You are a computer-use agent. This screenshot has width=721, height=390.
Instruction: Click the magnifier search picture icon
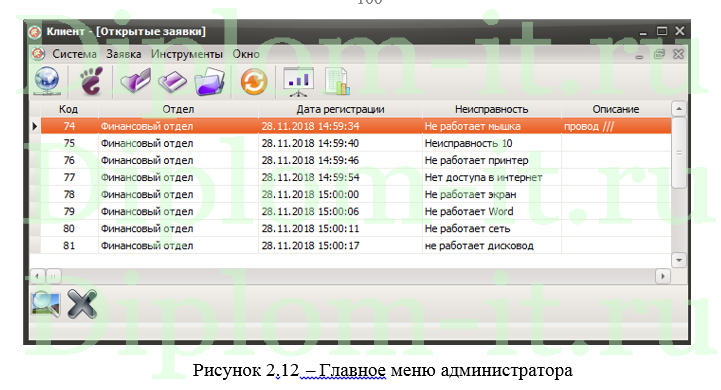pos(46,304)
